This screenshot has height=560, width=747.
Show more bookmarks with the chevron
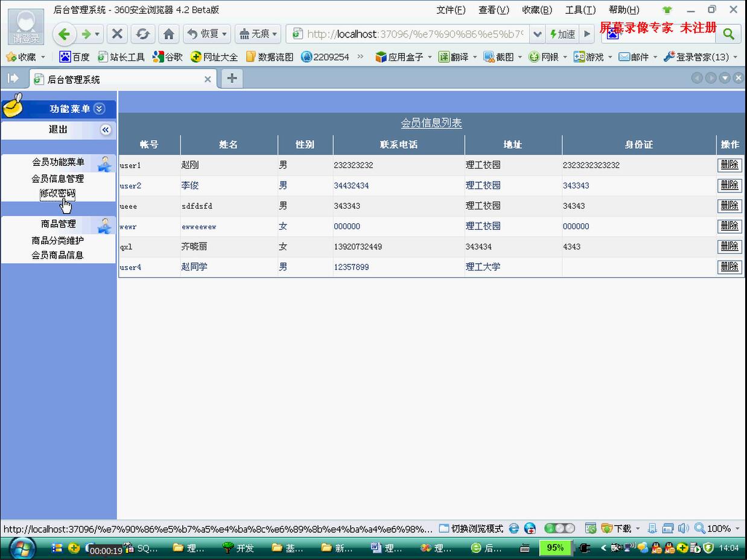point(361,57)
